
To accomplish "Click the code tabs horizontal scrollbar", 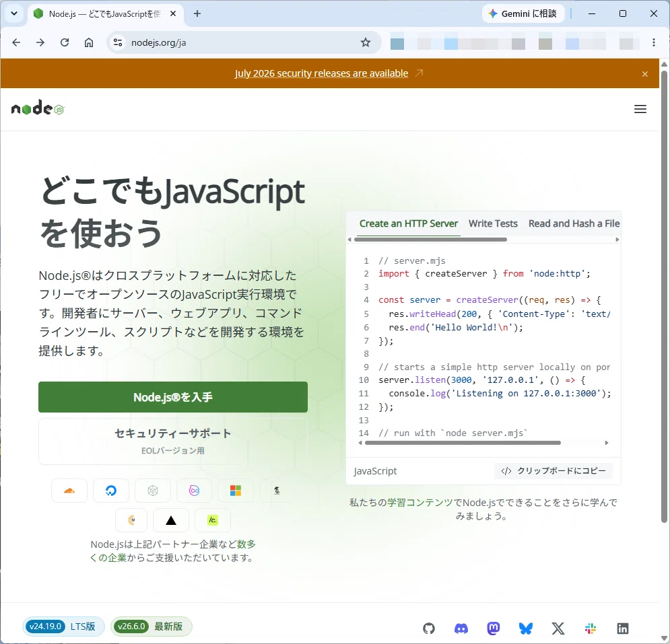I will [430, 240].
